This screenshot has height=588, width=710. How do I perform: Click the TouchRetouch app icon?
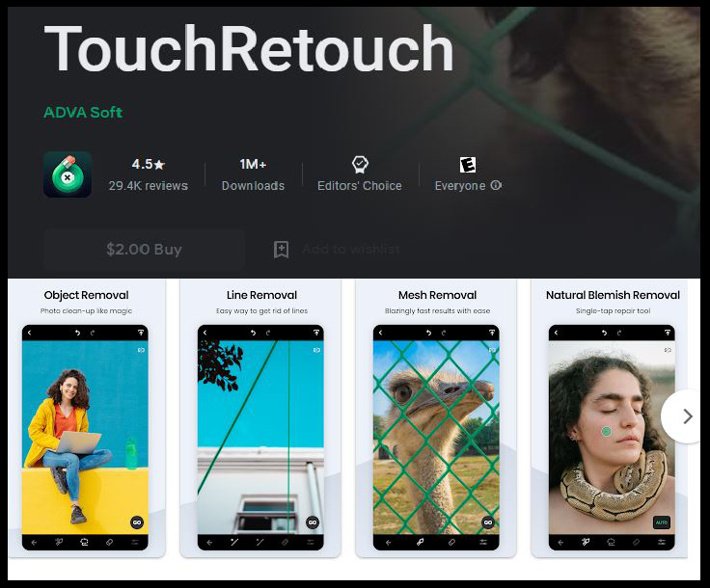pos(68,174)
